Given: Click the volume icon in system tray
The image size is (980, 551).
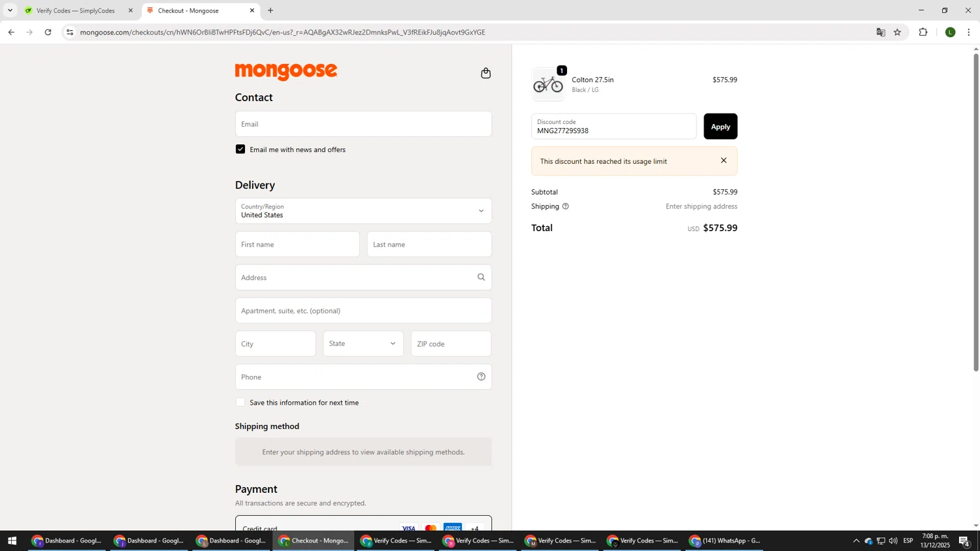Looking at the screenshot, I should tap(893, 541).
